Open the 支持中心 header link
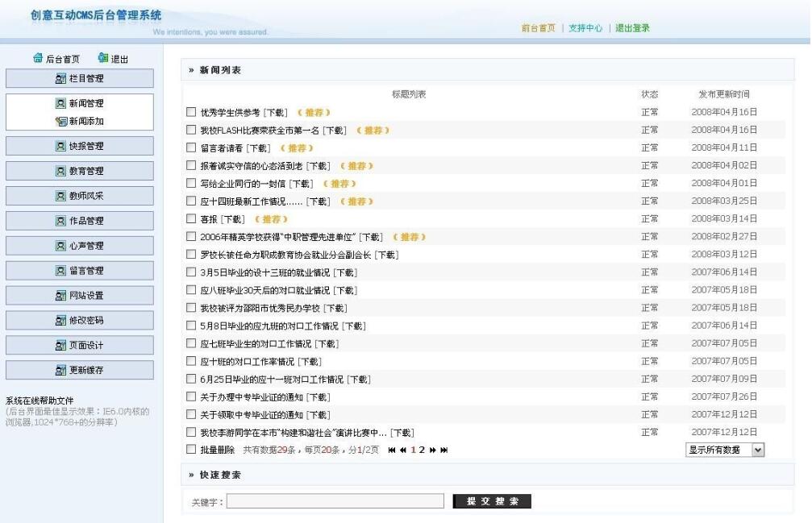812x523 pixels. click(x=585, y=28)
